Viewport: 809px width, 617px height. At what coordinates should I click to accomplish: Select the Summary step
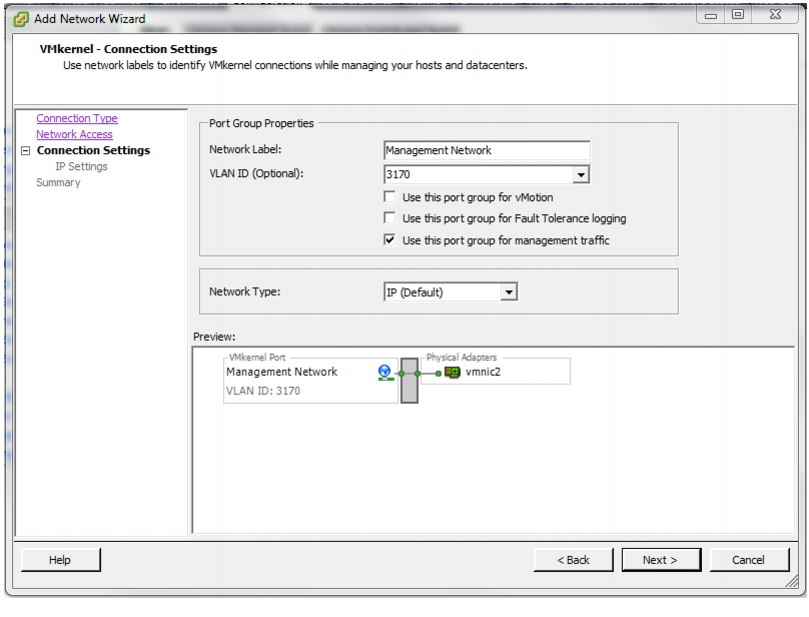[58, 182]
